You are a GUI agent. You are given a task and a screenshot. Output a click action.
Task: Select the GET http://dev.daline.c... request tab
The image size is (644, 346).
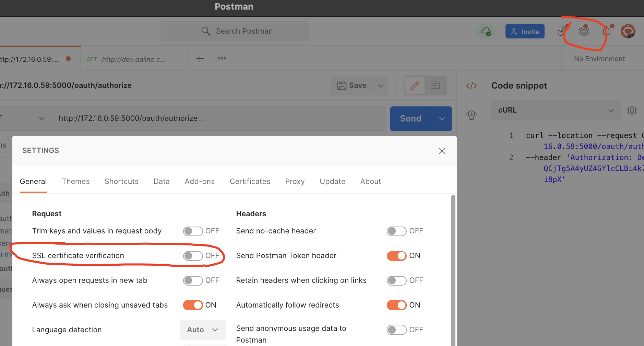134,59
